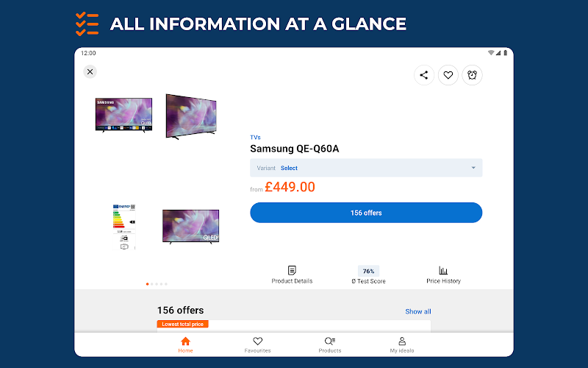Open the My idealo tab
The image size is (588, 368).
click(x=402, y=344)
